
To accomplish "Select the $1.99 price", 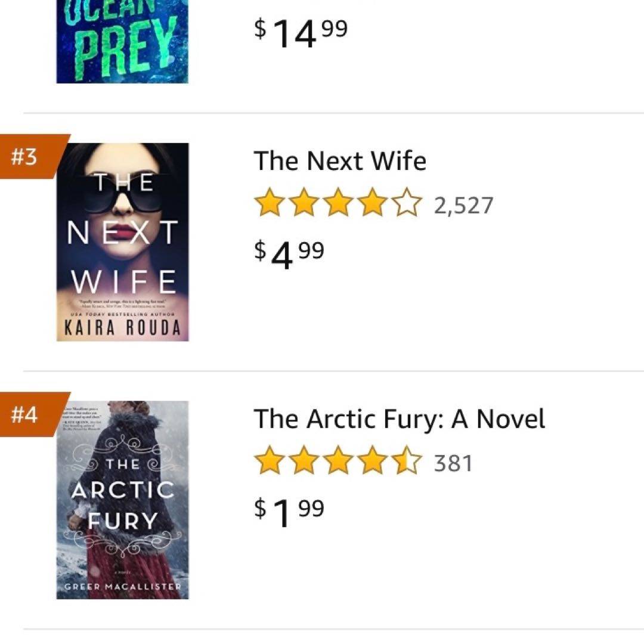I will [289, 511].
